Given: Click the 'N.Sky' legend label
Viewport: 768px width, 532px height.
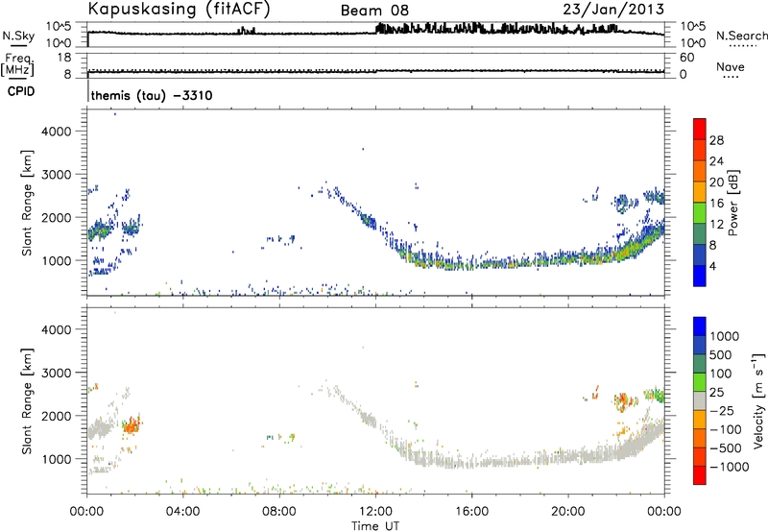Looking at the screenshot, I should (x=18, y=36).
